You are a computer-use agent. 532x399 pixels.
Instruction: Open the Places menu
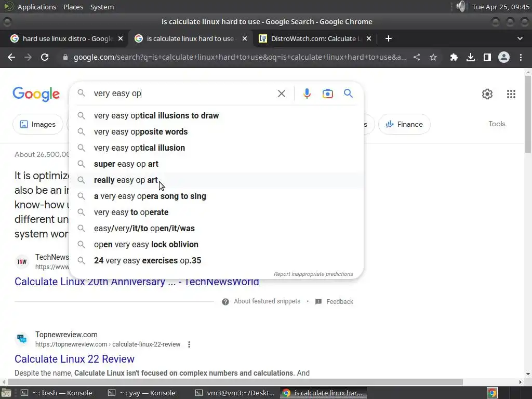pos(73,7)
